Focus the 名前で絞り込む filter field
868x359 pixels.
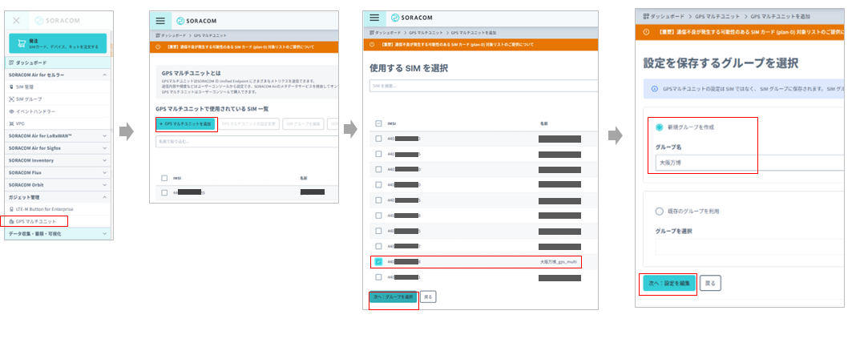click(x=247, y=142)
